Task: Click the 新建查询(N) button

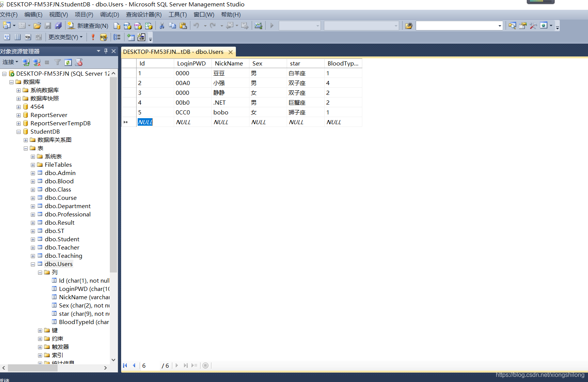Action: 88,26
